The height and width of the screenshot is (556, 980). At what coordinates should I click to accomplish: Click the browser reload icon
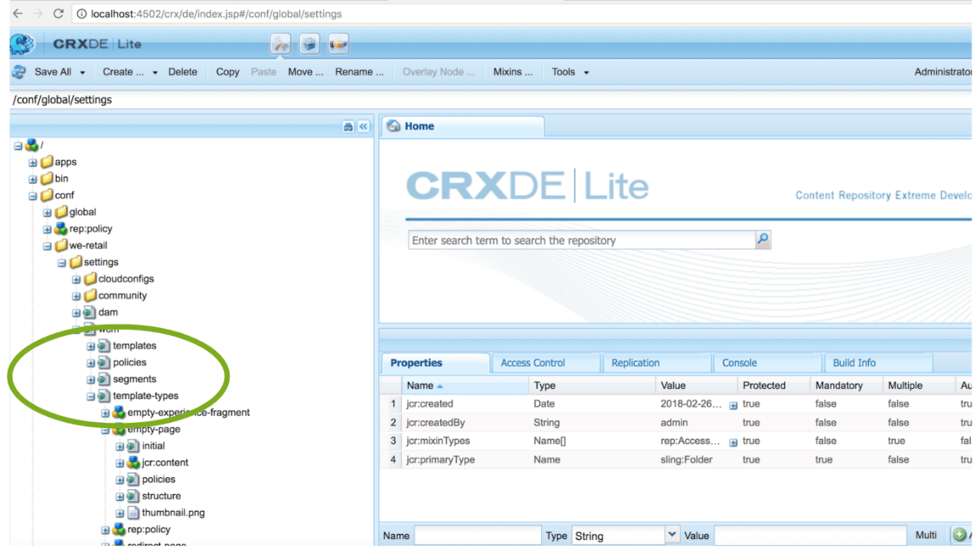(58, 14)
